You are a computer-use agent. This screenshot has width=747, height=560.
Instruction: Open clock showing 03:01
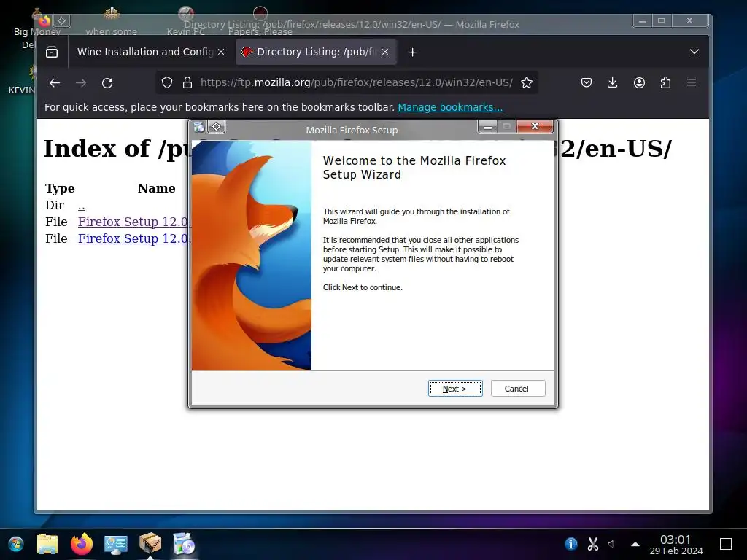click(676, 545)
